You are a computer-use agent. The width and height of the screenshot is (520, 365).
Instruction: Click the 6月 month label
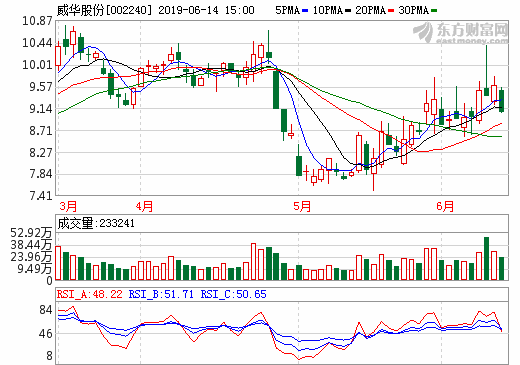[445, 207]
